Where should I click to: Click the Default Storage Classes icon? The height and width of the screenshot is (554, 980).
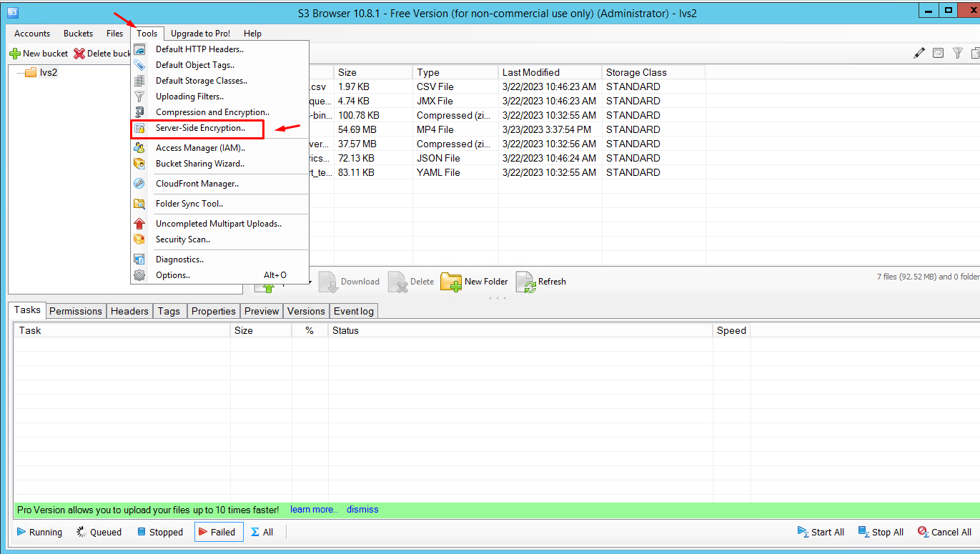(139, 81)
